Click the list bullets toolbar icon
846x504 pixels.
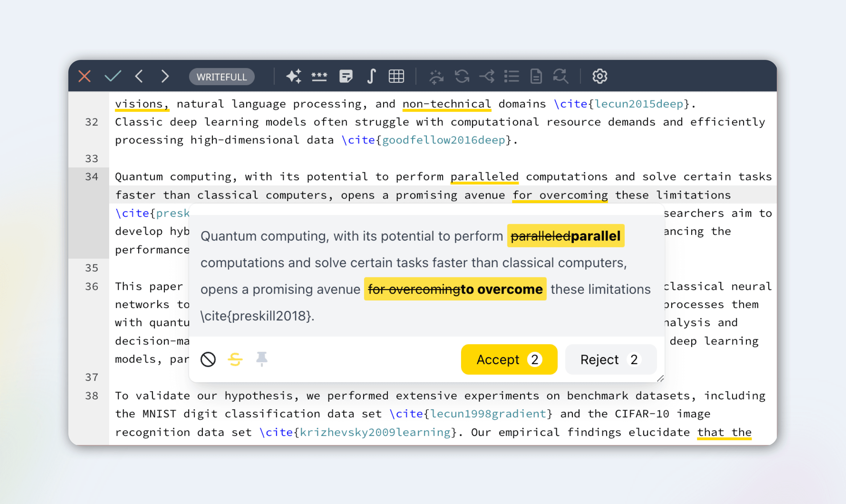click(511, 76)
